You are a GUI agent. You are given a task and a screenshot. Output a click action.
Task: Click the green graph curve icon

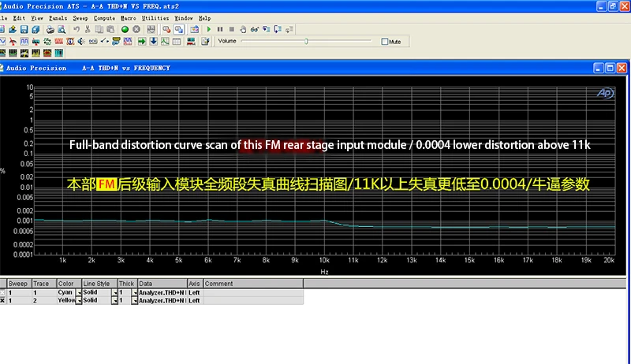165,42
